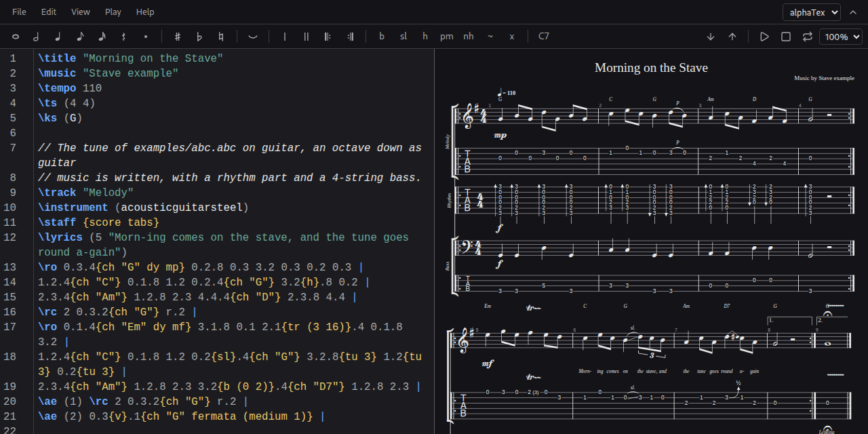Screen dimensions: 868x434
Task: Click the D7 chord label in second system
Action: pos(726,307)
